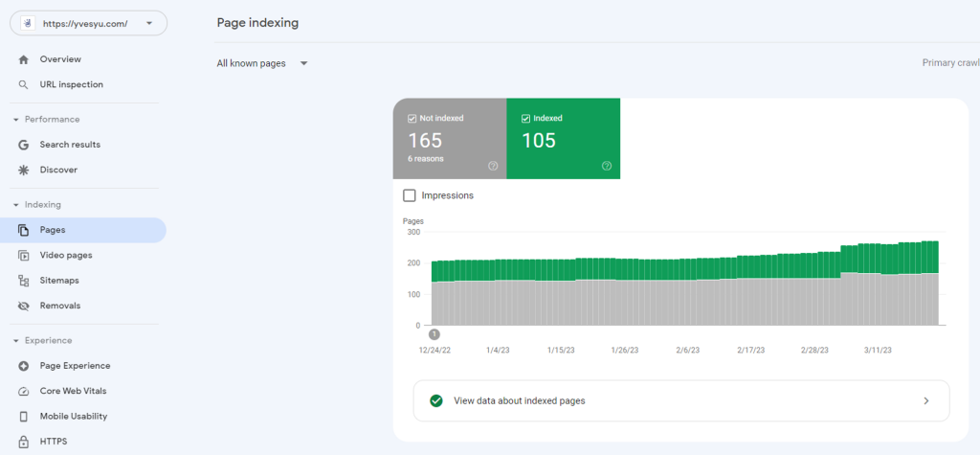Uncheck the Not indexed checkbox
This screenshot has height=455, width=980.
412,118
